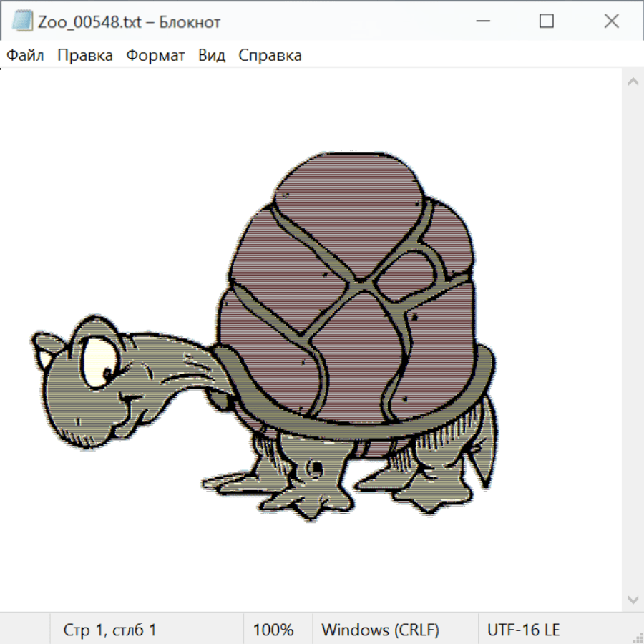Open the Вид menu
This screenshot has width=644, height=644.
coord(211,56)
